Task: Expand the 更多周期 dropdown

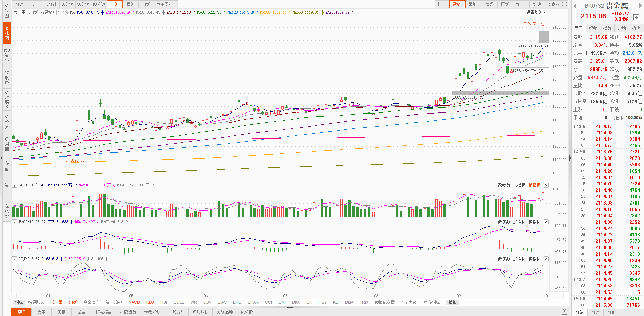Action: point(166,4)
